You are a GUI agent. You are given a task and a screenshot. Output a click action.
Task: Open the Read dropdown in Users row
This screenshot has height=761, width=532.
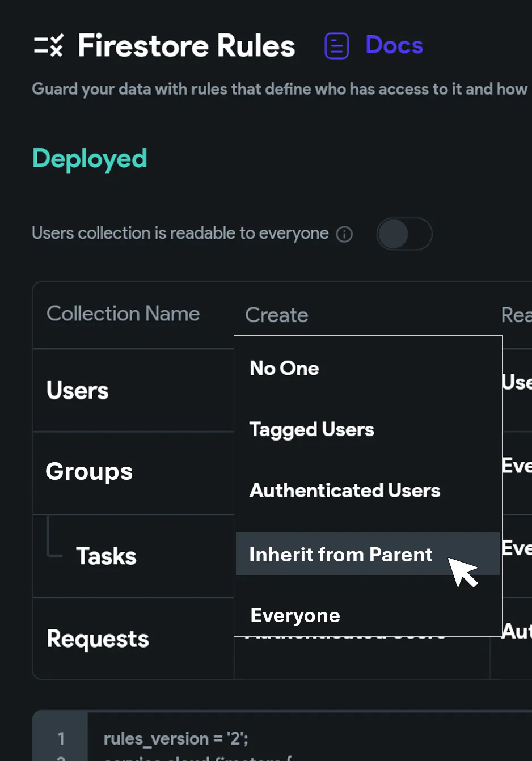click(x=516, y=383)
